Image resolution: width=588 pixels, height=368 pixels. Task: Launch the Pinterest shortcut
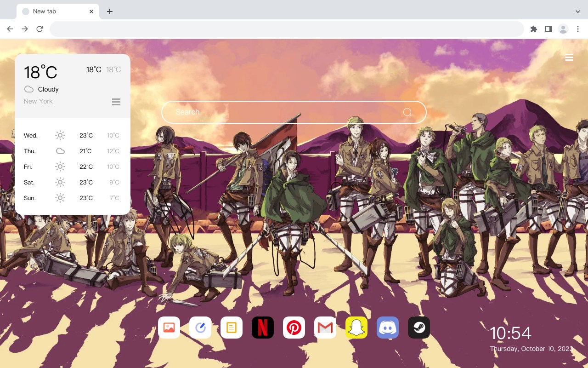[294, 328]
